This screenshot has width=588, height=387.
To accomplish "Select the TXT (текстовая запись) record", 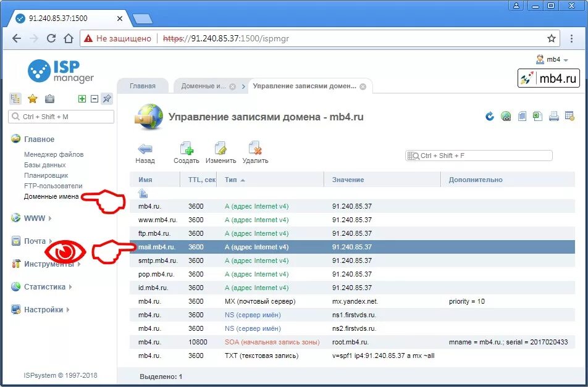I will [352, 356].
